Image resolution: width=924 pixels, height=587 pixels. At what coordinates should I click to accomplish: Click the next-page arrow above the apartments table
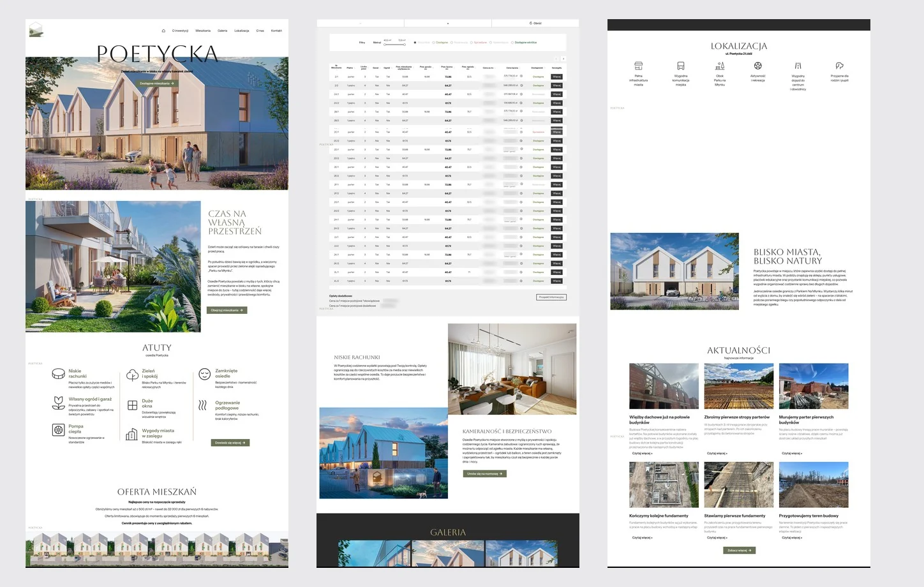[563, 59]
